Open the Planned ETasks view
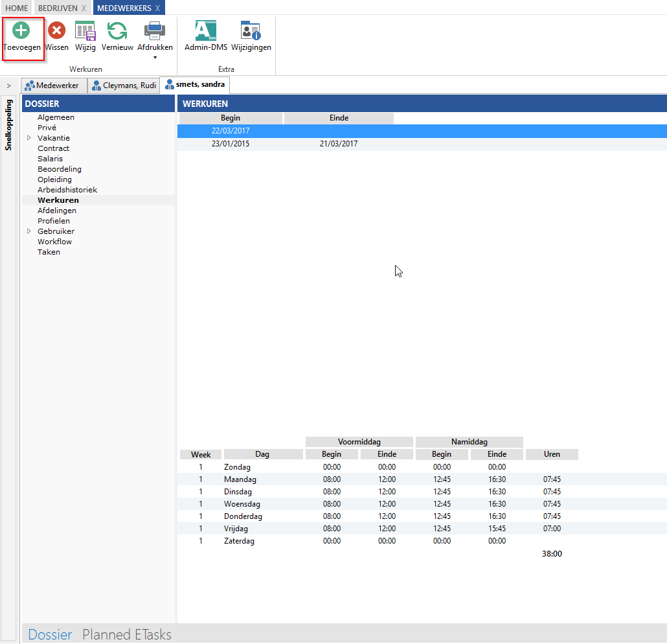This screenshot has width=667, height=644. tap(127, 634)
